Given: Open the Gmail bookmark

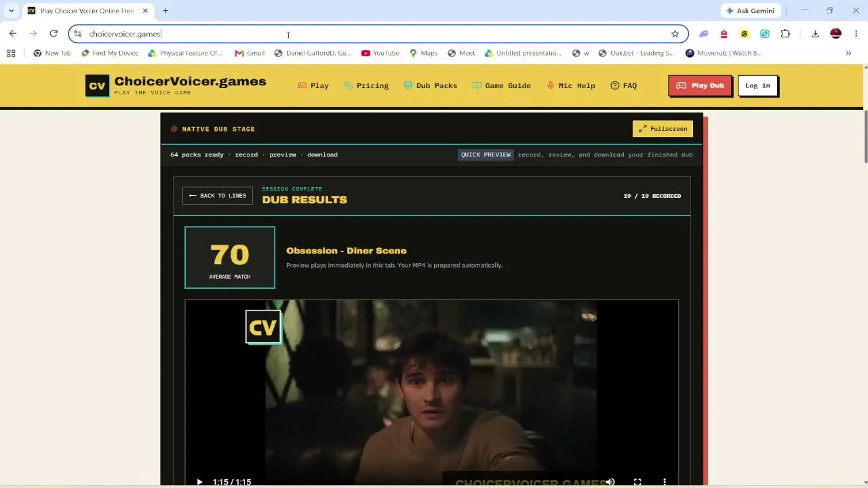Looking at the screenshot, I should 250,53.
